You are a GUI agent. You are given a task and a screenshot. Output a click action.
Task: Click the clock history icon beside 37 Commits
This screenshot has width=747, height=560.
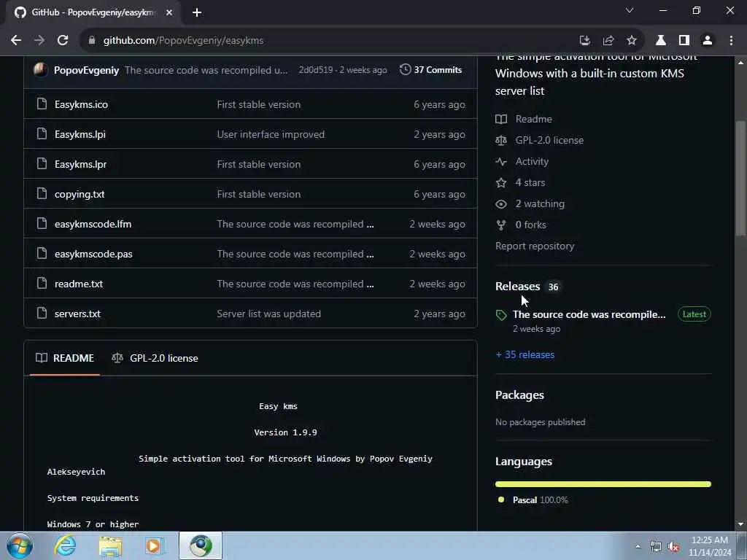(x=405, y=69)
